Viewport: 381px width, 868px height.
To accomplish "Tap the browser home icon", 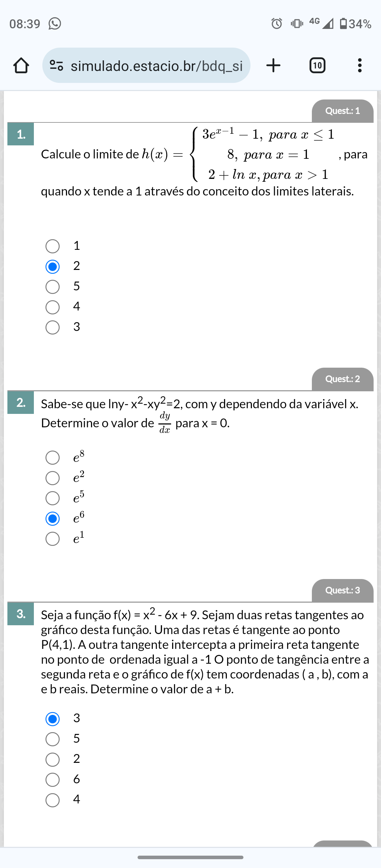I will coord(21,66).
